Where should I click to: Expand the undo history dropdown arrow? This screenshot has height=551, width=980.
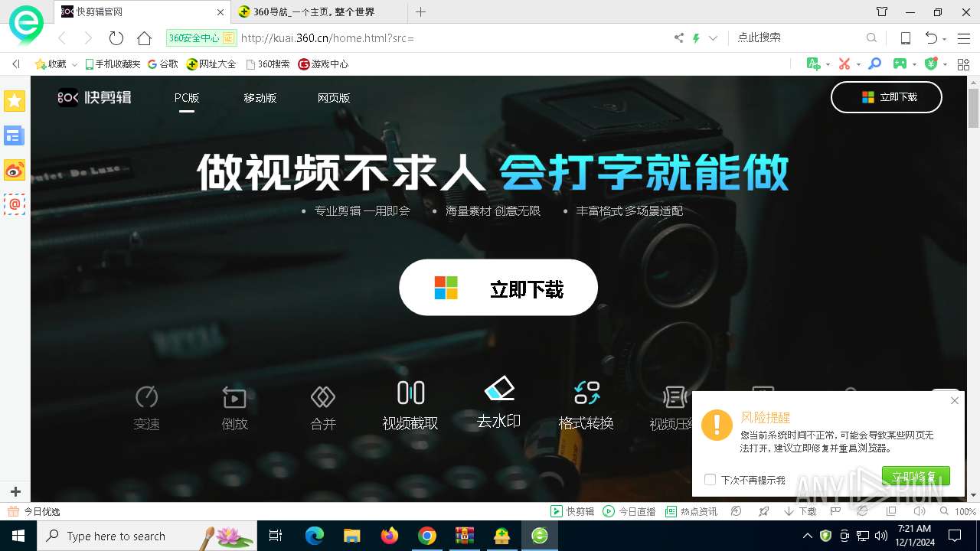[945, 39]
